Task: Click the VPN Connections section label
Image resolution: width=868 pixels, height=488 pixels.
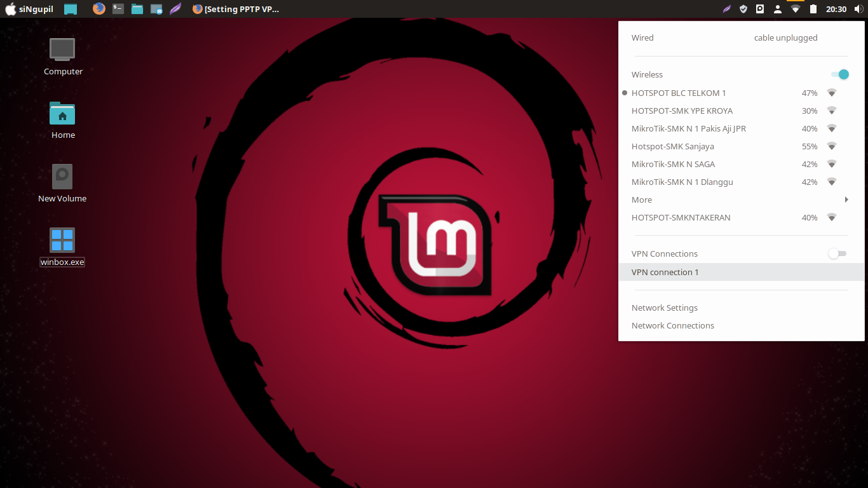Action: [665, 254]
